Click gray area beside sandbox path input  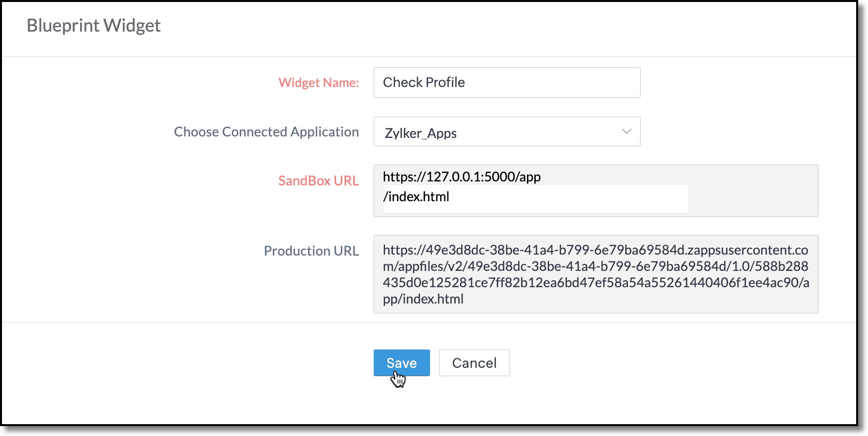(753, 199)
